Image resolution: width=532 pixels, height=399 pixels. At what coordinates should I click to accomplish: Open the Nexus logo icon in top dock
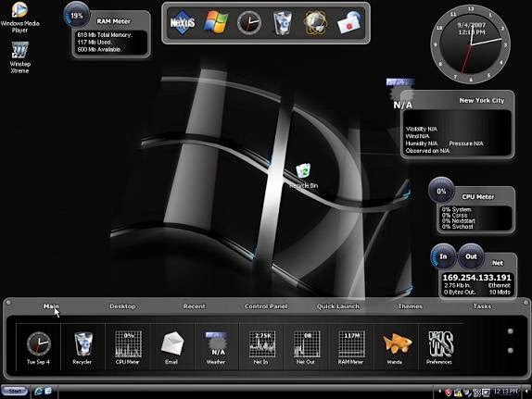[183, 23]
